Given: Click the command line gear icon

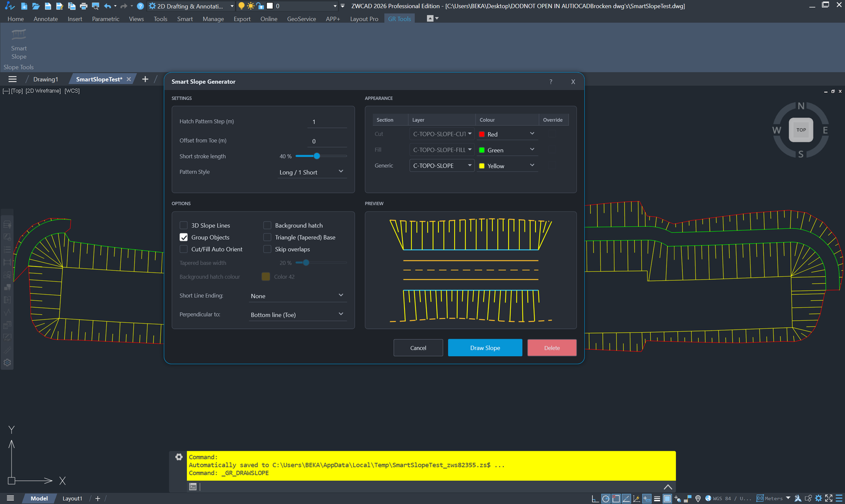Looking at the screenshot, I should 179,457.
